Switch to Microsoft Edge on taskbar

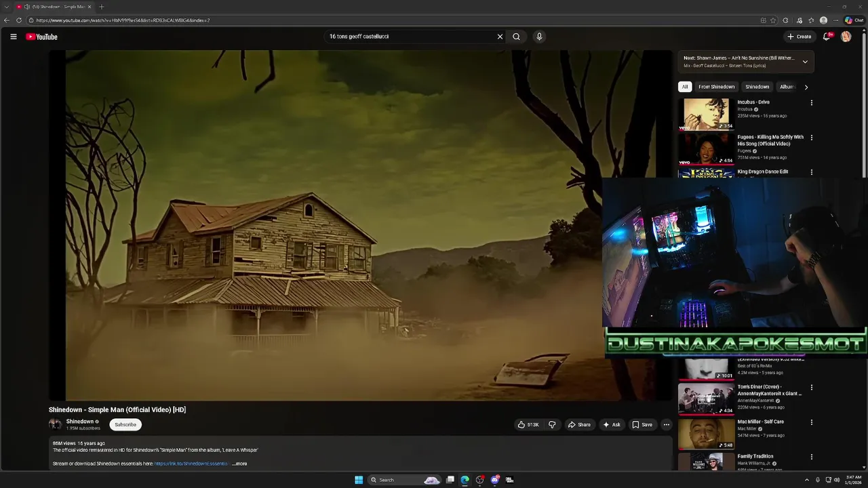click(x=465, y=480)
